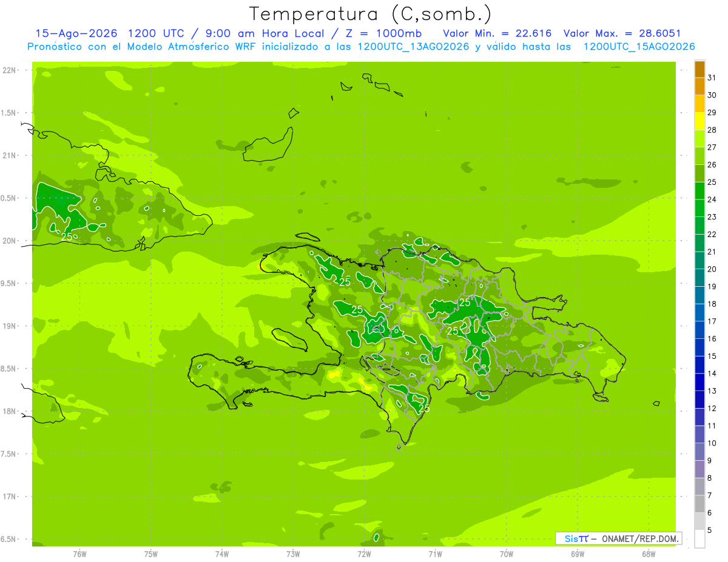Click the '1200UTC_15AGO2026' valid-until time

[639, 47]
